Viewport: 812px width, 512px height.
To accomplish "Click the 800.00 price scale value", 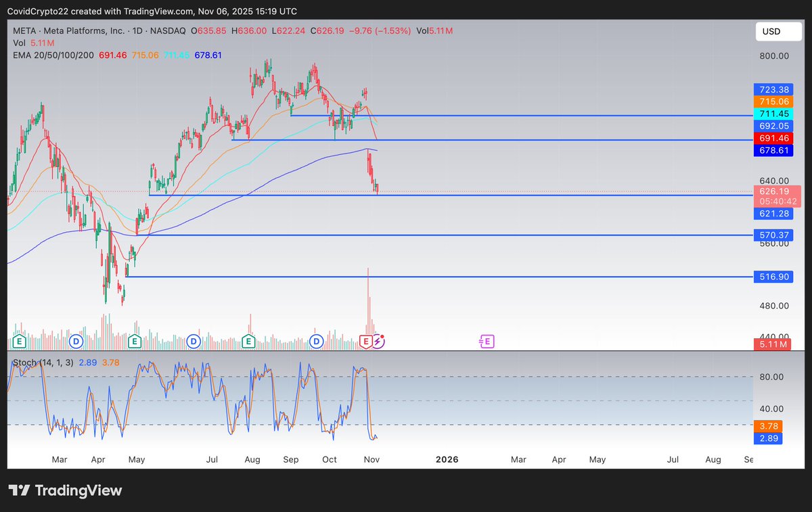I will pos(774,56).
